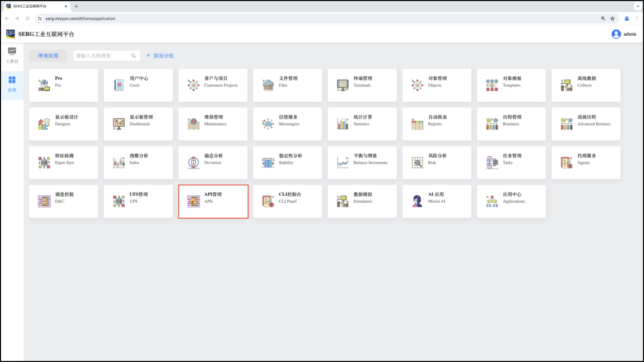Expand the browser tab search chevron
The image size is (644, 362).
pyautogui.click(x=638, y=6)
